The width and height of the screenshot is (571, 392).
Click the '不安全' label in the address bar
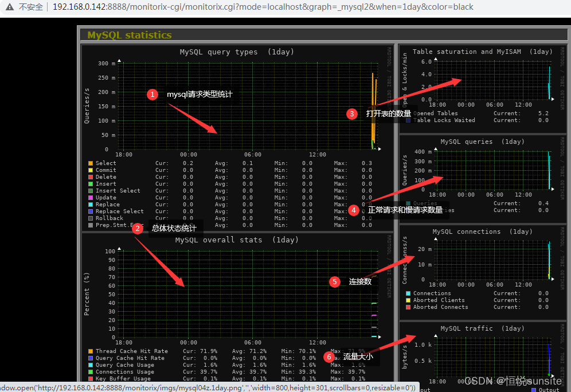click(x=31, y=7)
